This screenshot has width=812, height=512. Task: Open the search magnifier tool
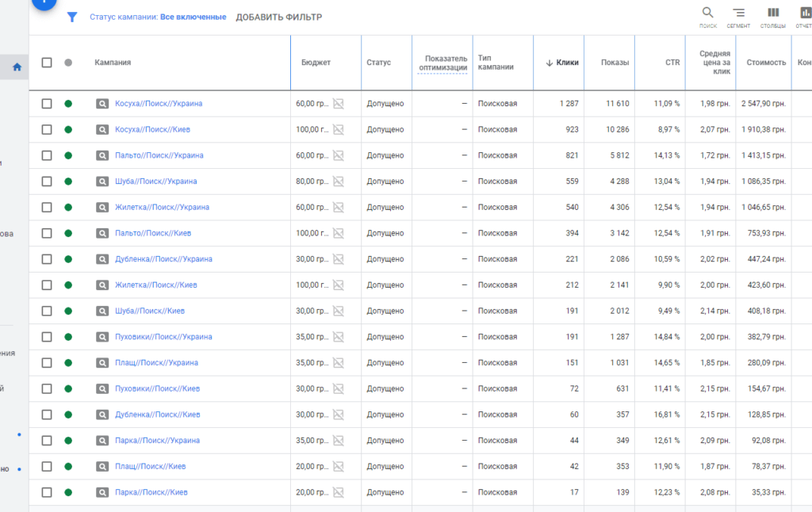click(707, 13)
